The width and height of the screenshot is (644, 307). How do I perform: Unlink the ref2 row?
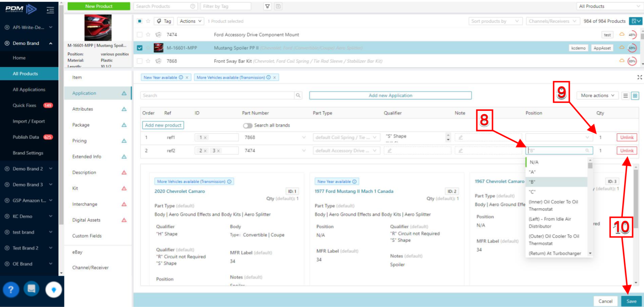pos(627,151)
